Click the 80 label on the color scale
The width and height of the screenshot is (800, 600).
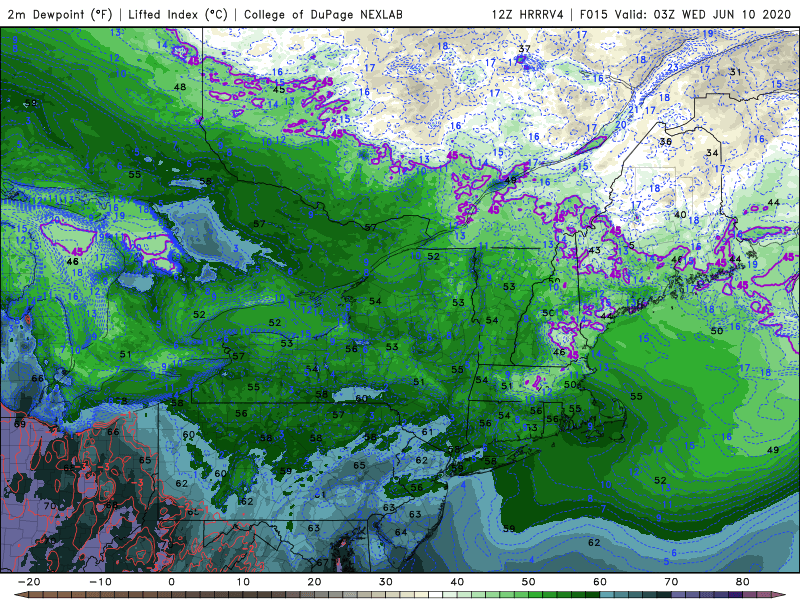pos(743,582)
